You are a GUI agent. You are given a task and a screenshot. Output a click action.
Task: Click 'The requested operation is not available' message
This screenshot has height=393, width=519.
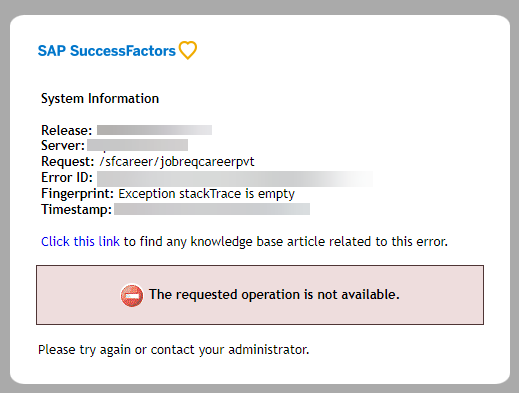point(274,295)
